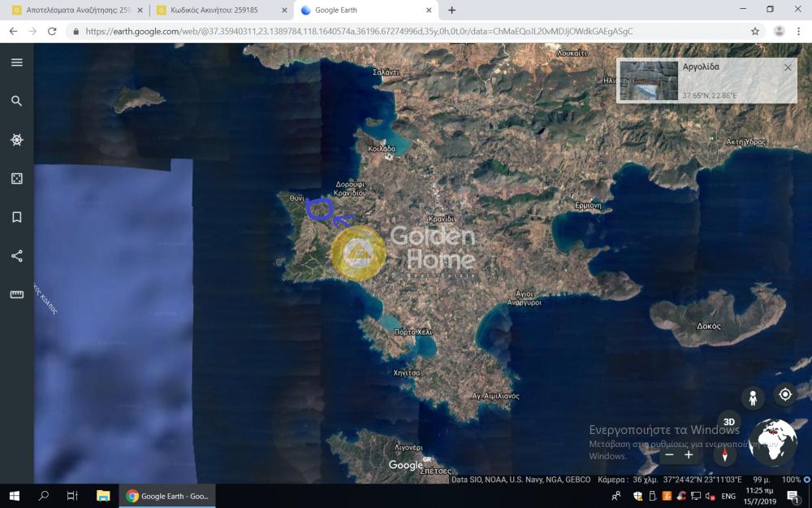Bookmark page with the star icon
Image resolution: width=812 pixels, height=508 pixels.
(x=755, y=31)
